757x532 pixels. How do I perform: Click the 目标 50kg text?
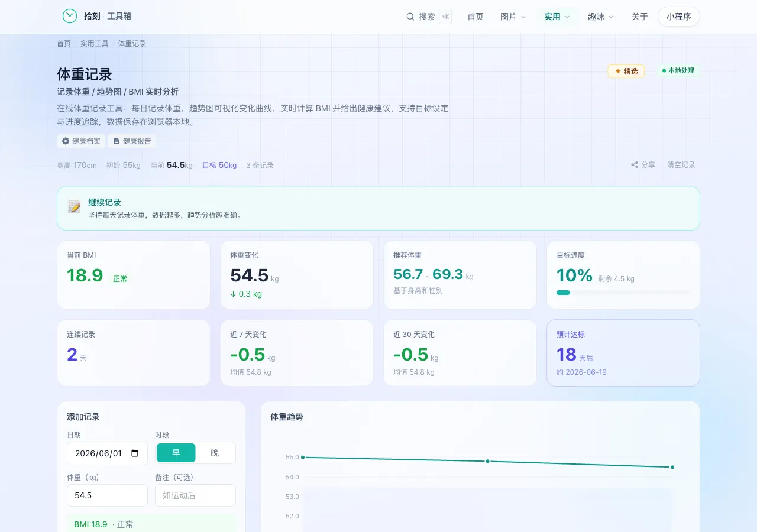coord(219,166)
